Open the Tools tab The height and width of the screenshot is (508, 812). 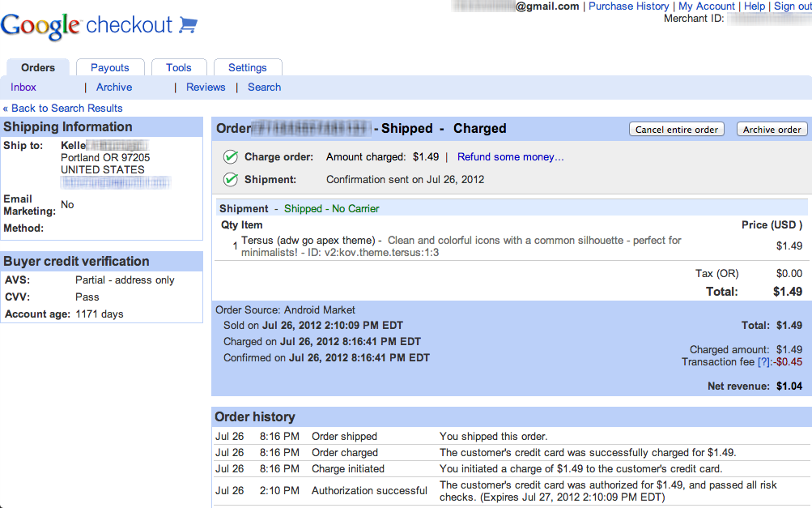click(x=178, y=68)
